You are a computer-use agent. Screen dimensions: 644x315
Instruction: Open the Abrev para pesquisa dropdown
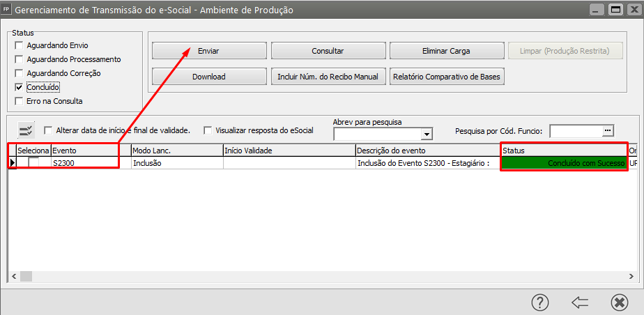click(x=427, y=134)
